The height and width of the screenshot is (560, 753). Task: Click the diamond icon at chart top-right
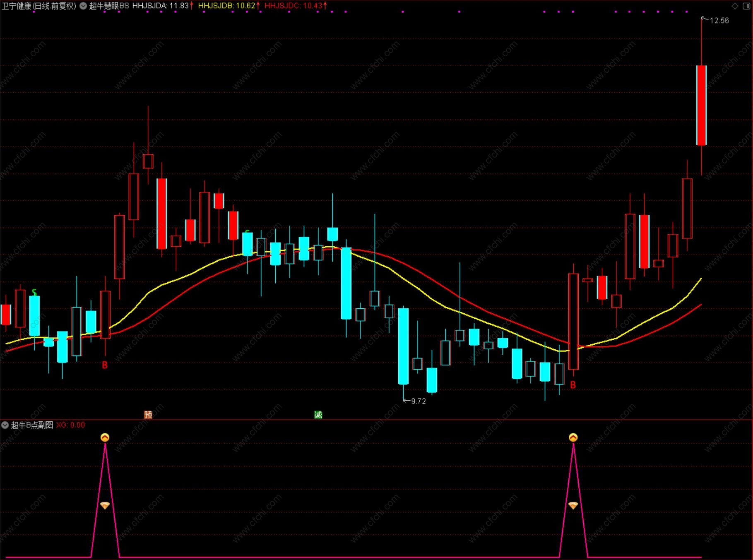pyautogui.click(x=735, y=6)
